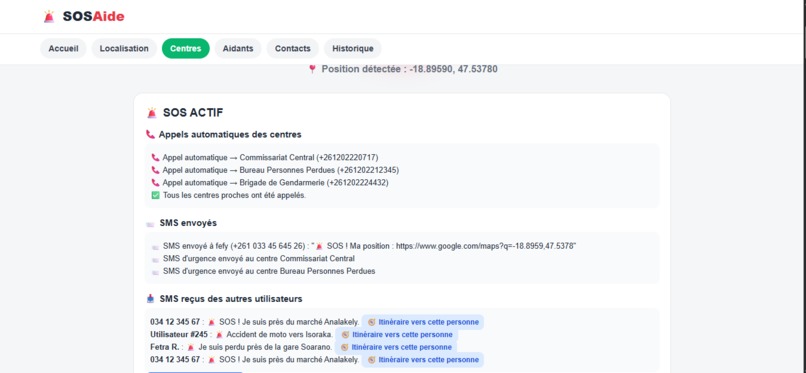Screen dimensions: 806x373
Task: Click SMS d'urgence envoyé au Bureau Personnes Perdues
Action: point(269,271)
